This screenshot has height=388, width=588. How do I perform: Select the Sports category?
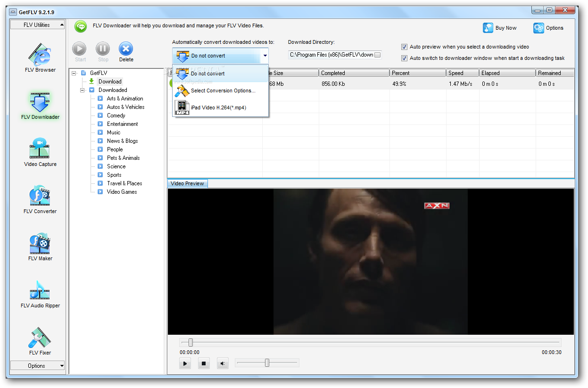coord(114,175)
